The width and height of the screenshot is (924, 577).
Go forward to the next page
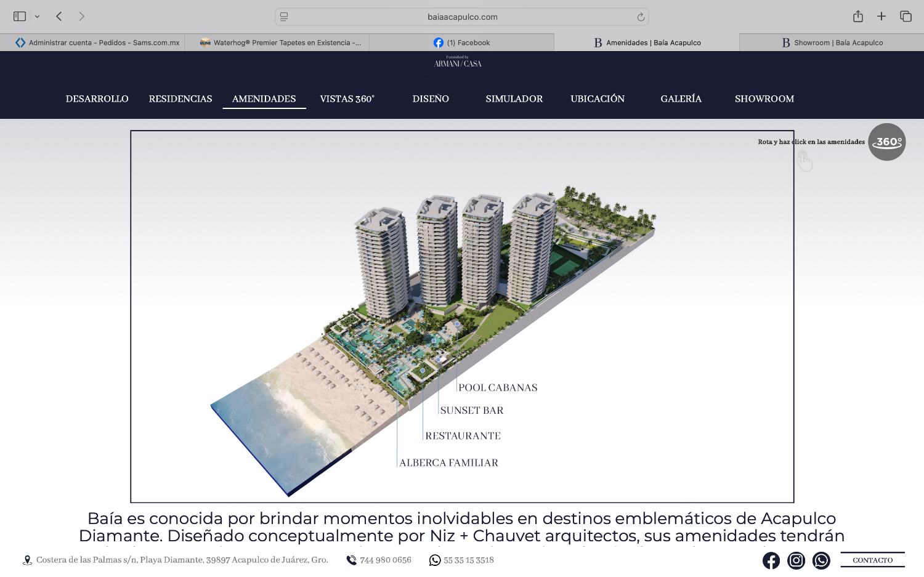(81, 17)
